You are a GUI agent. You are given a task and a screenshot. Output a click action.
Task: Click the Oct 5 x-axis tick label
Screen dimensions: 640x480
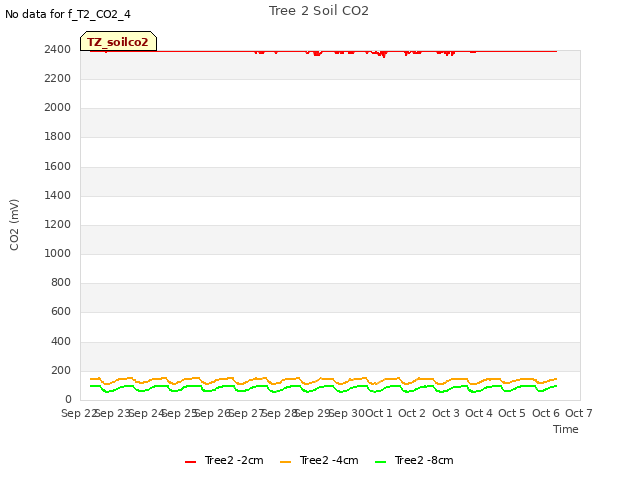(x=512, y=413)
